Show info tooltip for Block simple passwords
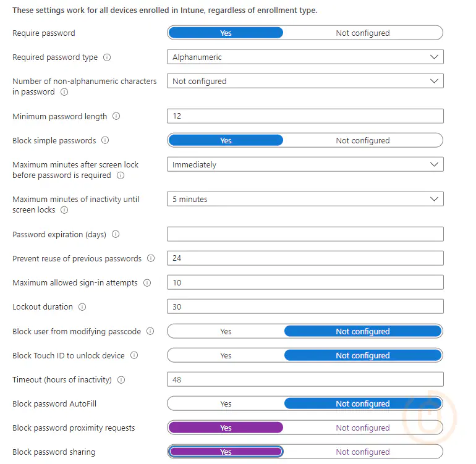The height and width of the screenshot is (464, 476). 105,140
